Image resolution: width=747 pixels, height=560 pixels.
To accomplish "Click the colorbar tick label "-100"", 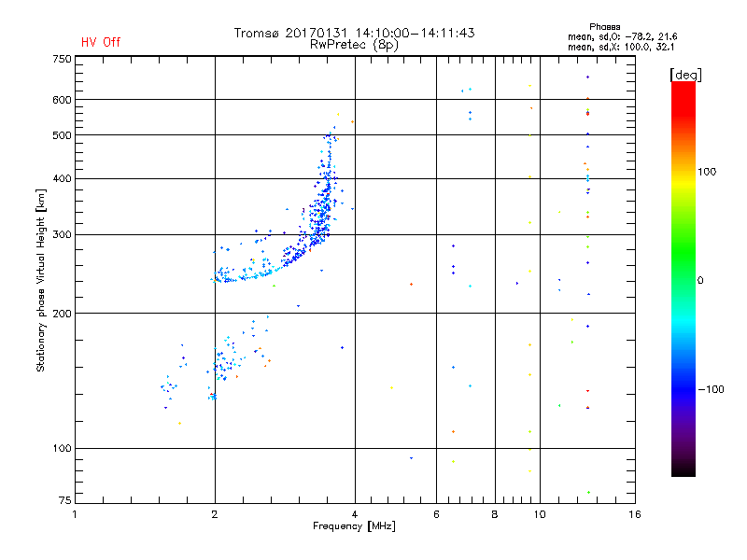I will [711, 389].
